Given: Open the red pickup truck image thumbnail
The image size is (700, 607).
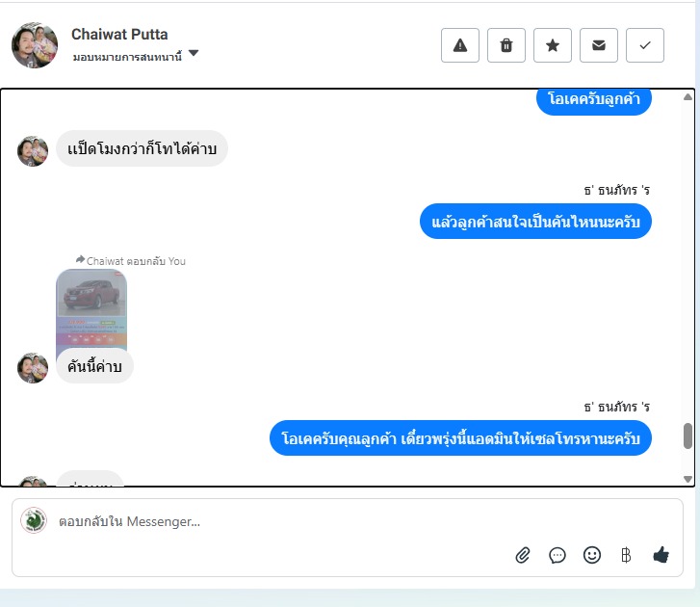Looking at the screenshot, I should [91, 308].
